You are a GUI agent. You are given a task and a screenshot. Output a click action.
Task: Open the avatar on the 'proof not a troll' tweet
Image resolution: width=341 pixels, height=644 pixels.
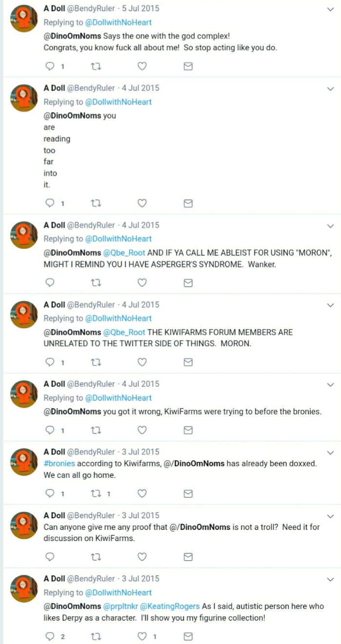point(24,525)
